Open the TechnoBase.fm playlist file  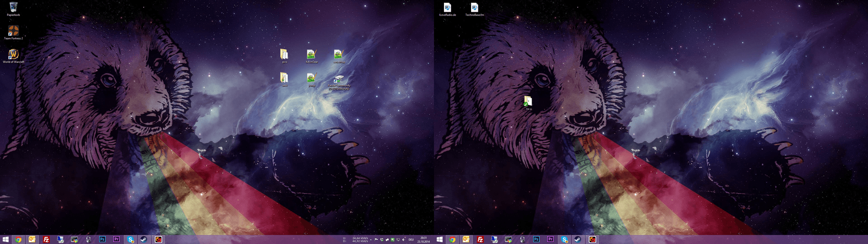(x=474, y=8)
